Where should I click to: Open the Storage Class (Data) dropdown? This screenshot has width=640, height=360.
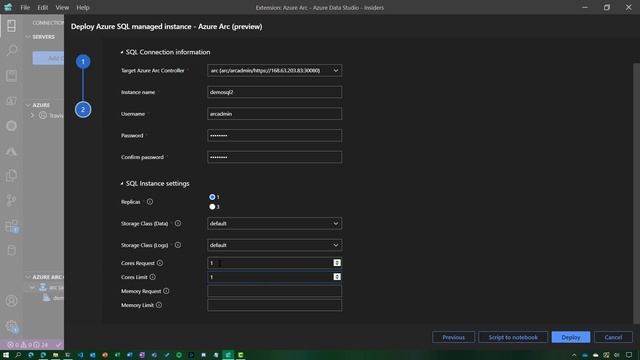(274, 223)
